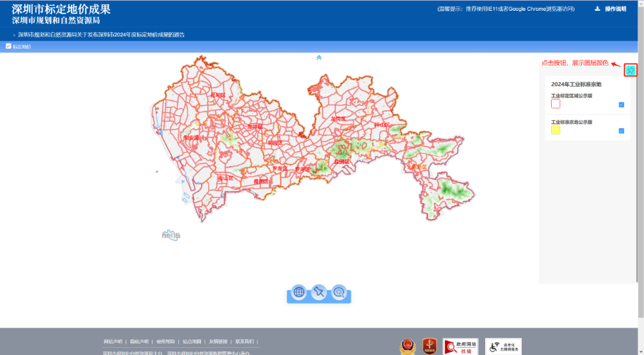Click the globe icon in map toolbar
644x355 pixels.
299,291
